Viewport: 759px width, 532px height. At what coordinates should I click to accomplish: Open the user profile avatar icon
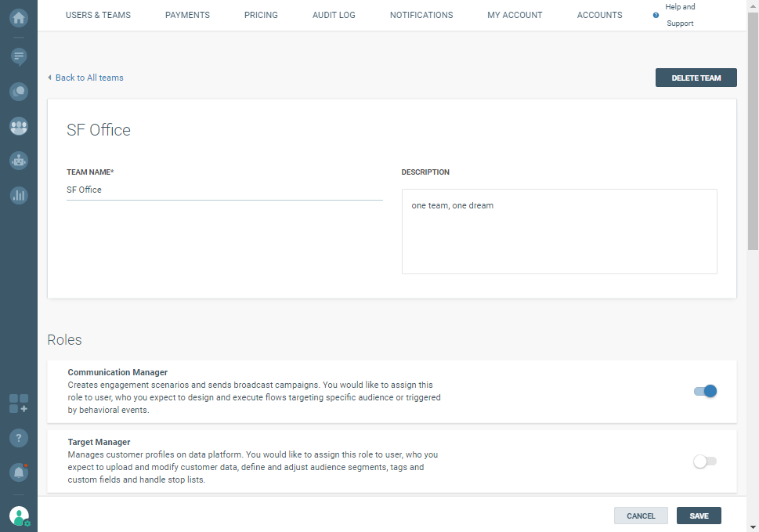19,516
